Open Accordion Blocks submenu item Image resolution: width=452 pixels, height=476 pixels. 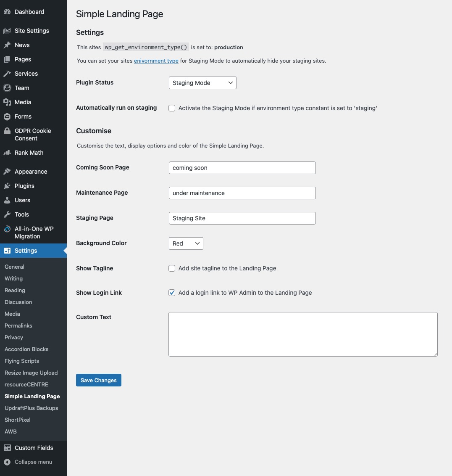[x=26, y=349]
